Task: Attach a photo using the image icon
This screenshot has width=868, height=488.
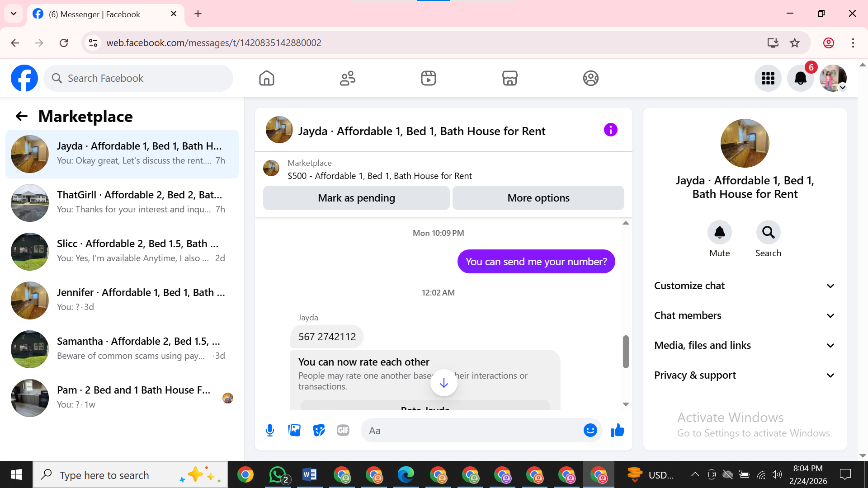Action: pos(294,430)
